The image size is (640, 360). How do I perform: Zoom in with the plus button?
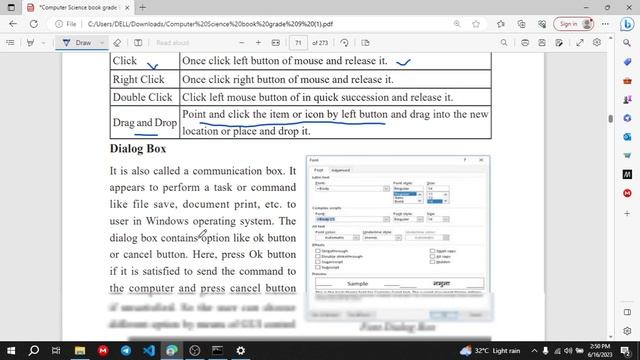pyautogui.click(x=258, y=42)
